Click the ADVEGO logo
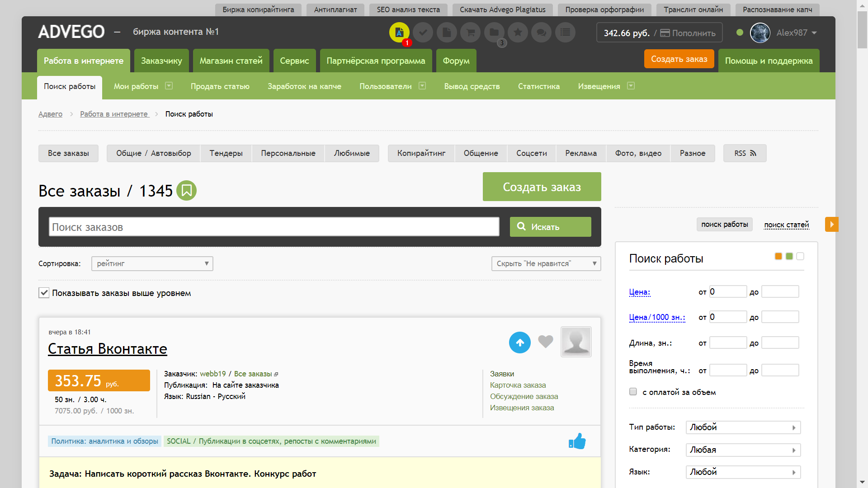 [x=71, y=32]
